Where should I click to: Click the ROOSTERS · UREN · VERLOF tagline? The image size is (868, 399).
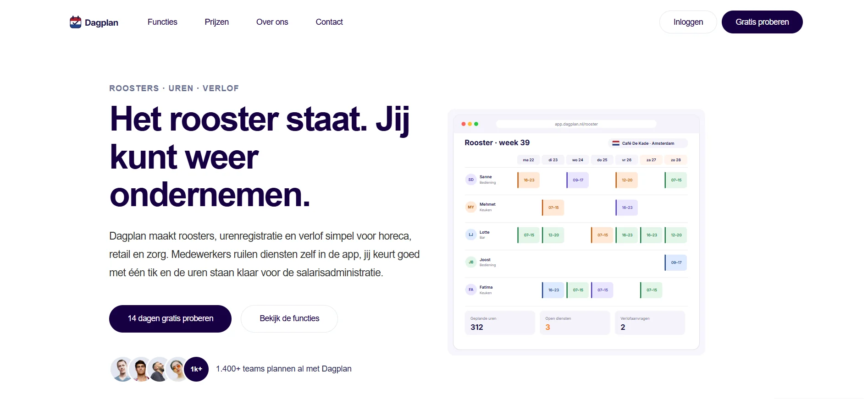pyautogui.click(x=174, y=88)
